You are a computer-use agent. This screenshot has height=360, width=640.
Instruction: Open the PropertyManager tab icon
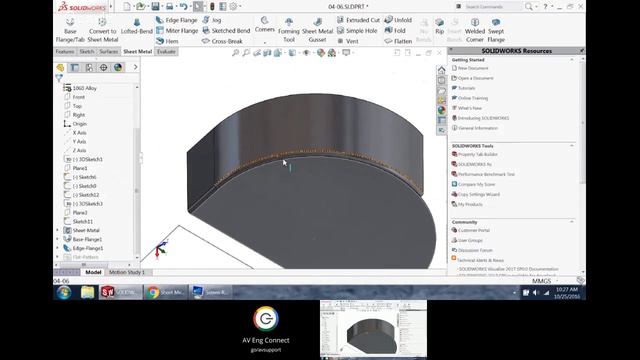[75, 67]
